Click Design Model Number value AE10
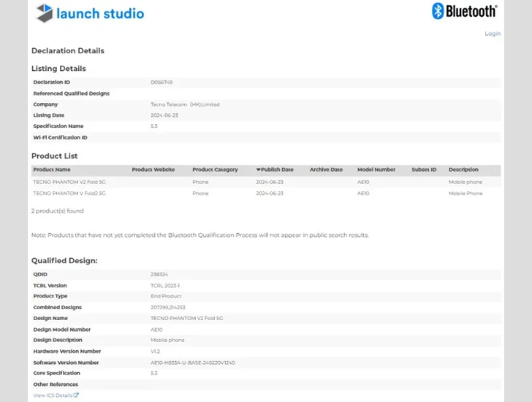The image size is (532, 402). pos(156,330)
